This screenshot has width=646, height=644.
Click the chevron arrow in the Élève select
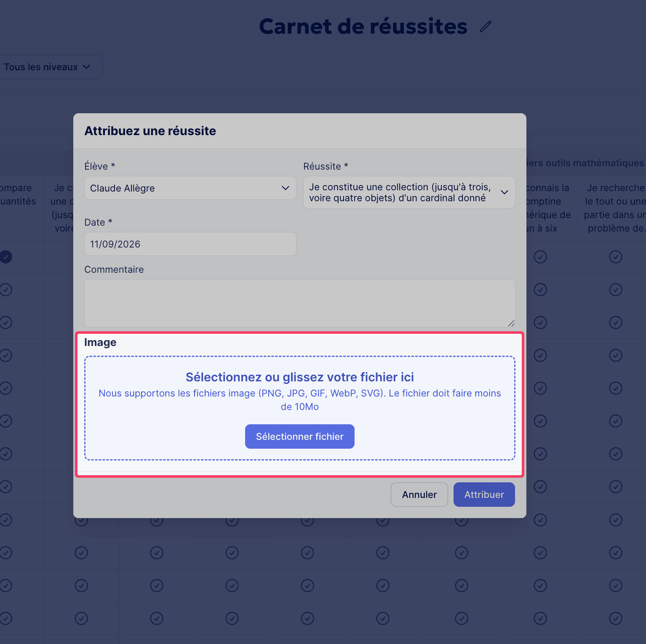(x=286, y=188)
